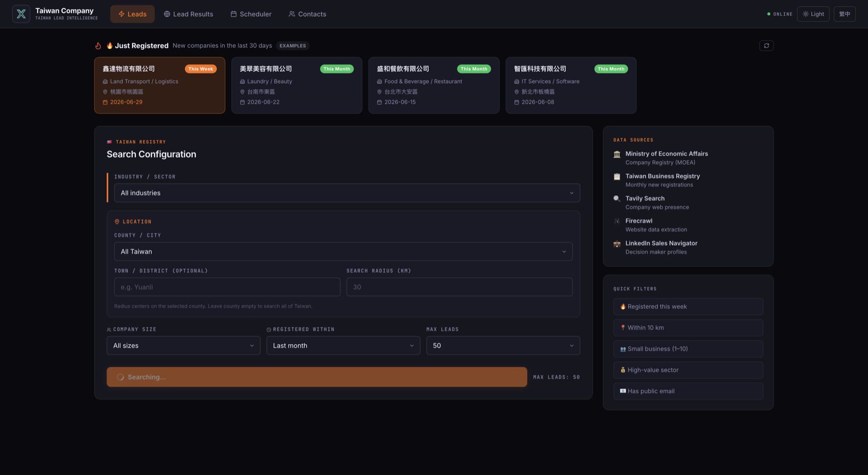Screen dimensions: 868x475
Task: Click the refresh icon for Just Registered
Action: coord(766,45)
